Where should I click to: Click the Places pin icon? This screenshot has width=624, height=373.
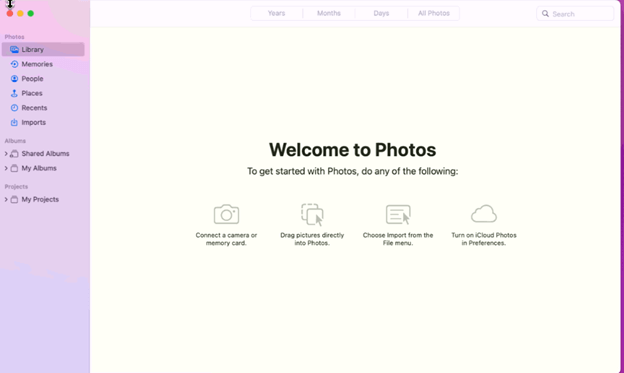(14, 93)
